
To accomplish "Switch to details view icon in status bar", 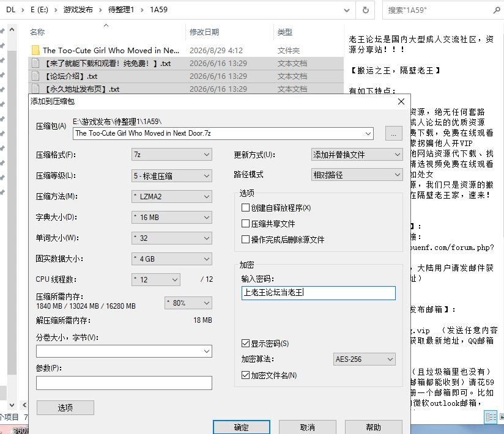I will pos(491,417).
